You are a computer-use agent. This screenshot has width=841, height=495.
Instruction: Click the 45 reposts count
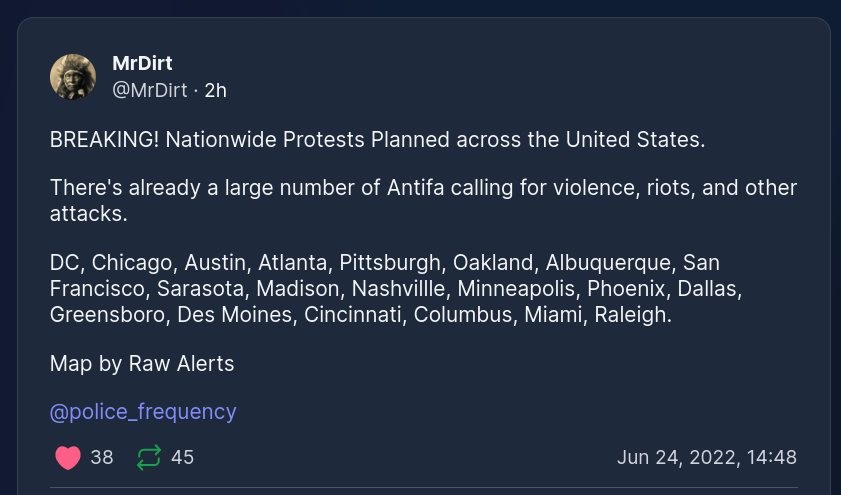(182, 458)
